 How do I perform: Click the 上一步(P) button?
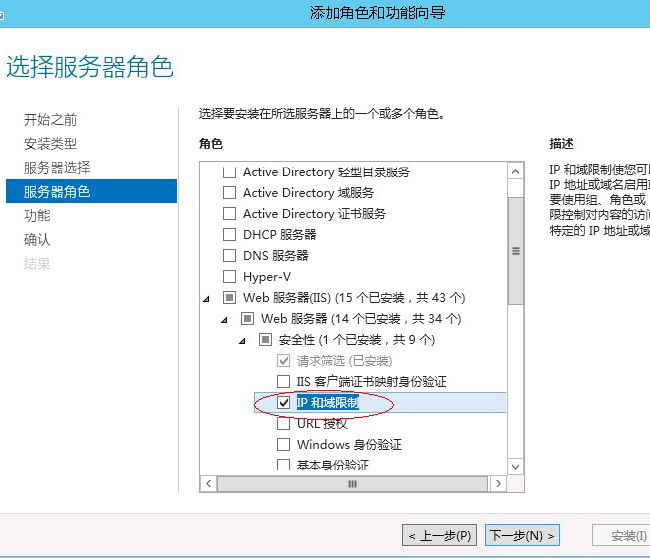(x=440, y=536)
